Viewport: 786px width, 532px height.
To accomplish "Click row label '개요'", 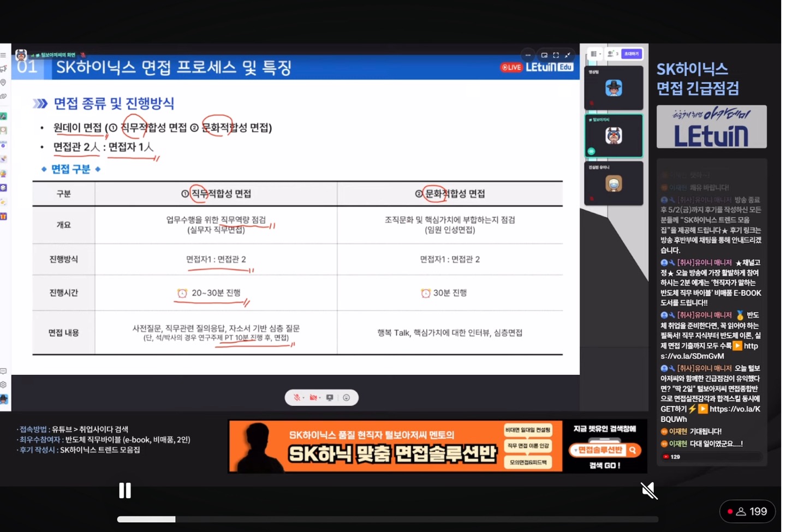I will 64,225.
